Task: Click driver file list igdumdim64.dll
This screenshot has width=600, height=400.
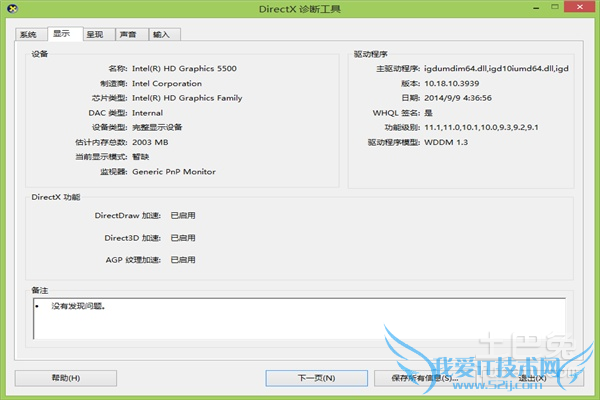Action: click(496, 69)
